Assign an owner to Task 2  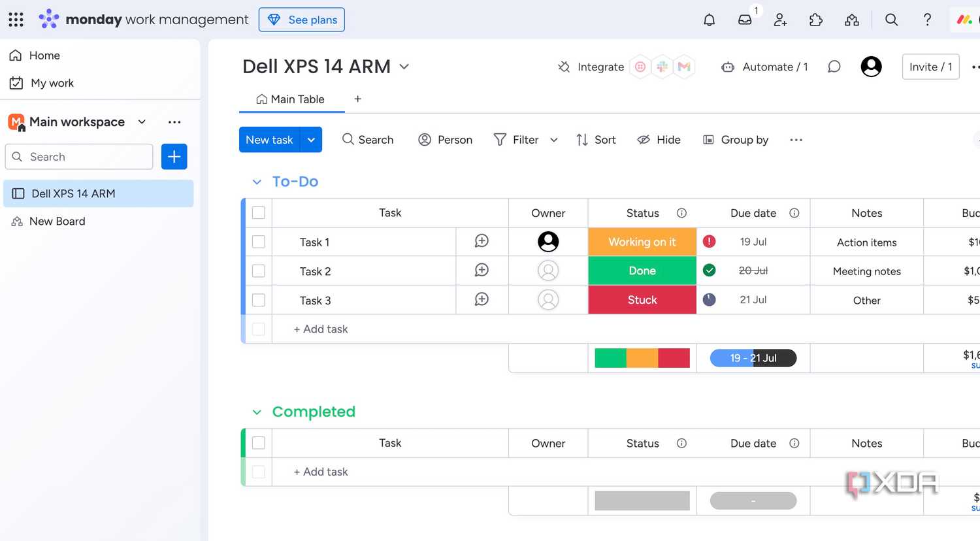click(x=548, y=270)
